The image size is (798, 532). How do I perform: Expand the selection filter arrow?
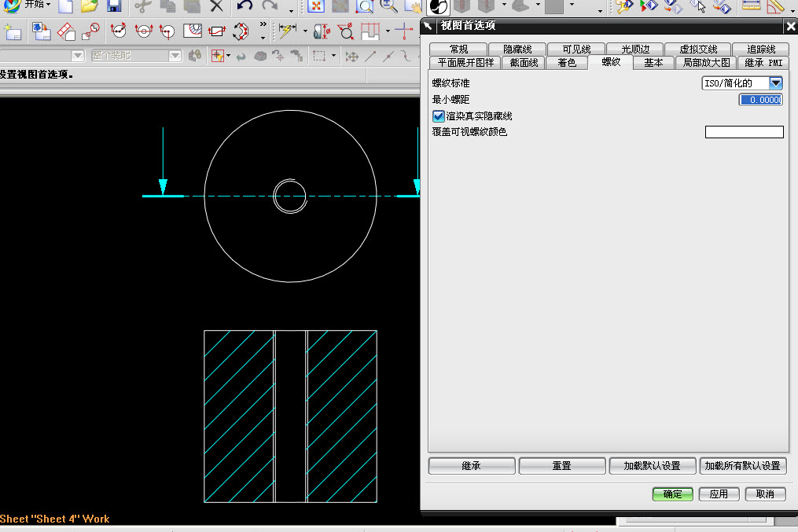[228, 56]
